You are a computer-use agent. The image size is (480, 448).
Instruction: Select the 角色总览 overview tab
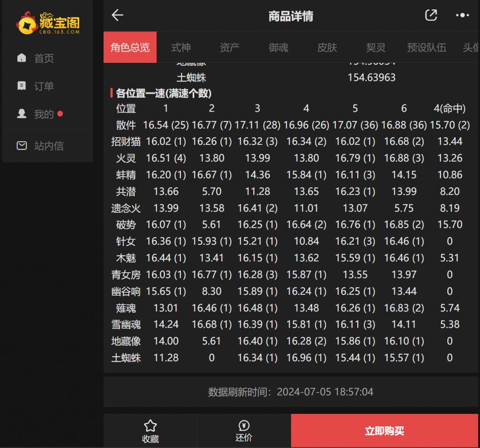coord(130,47)
